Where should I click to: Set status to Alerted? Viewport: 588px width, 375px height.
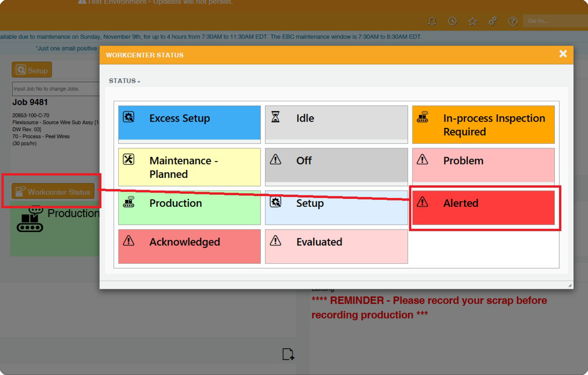tap(483, 207)
